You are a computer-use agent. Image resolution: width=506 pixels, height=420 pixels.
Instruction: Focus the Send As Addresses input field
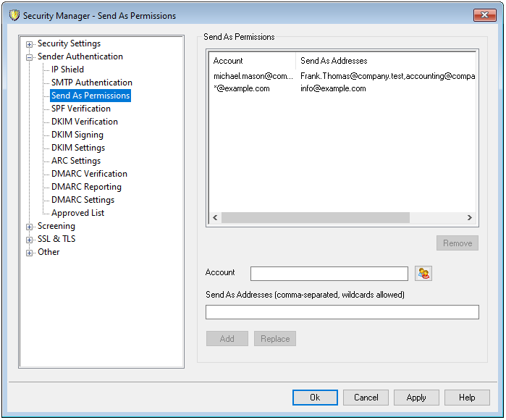[x=342, y=312]
